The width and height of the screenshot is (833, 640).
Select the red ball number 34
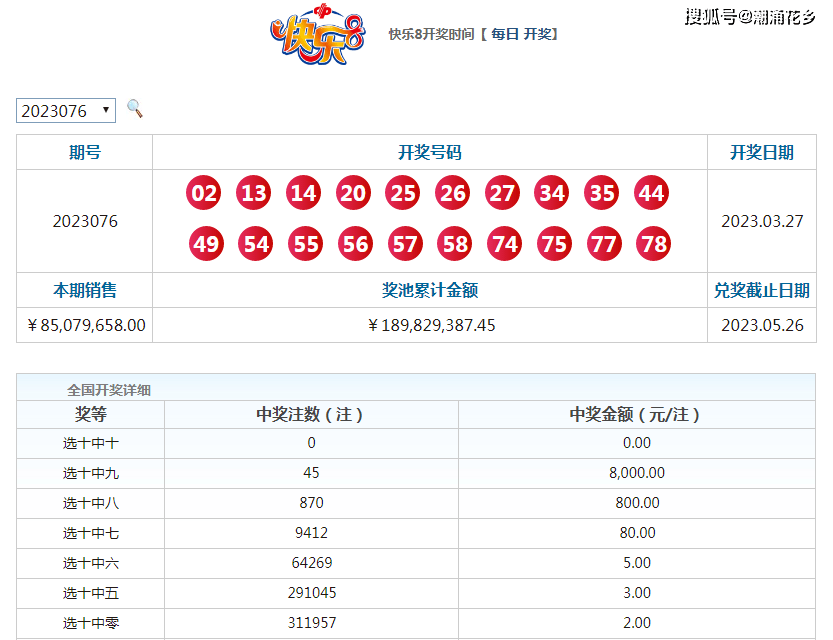(x=552, y=193)
